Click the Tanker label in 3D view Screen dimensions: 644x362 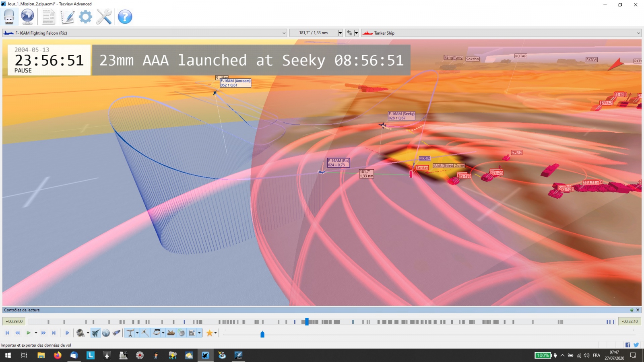(x=422, y=168)
